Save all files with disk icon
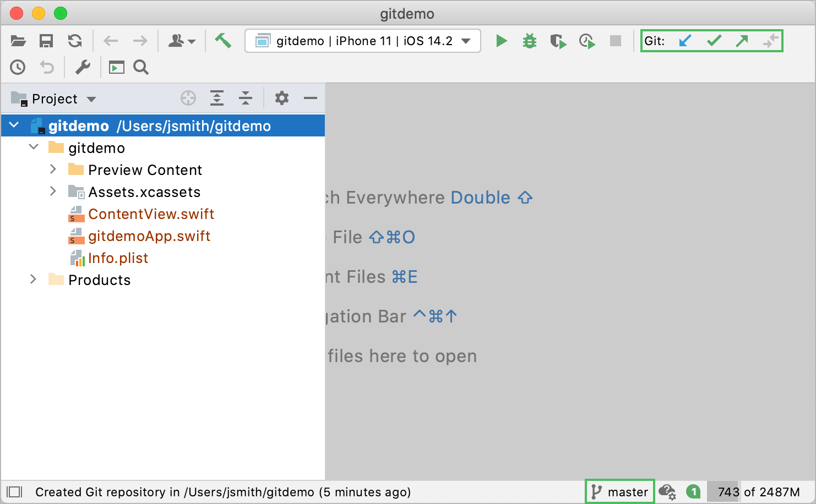 coord(46,41)
